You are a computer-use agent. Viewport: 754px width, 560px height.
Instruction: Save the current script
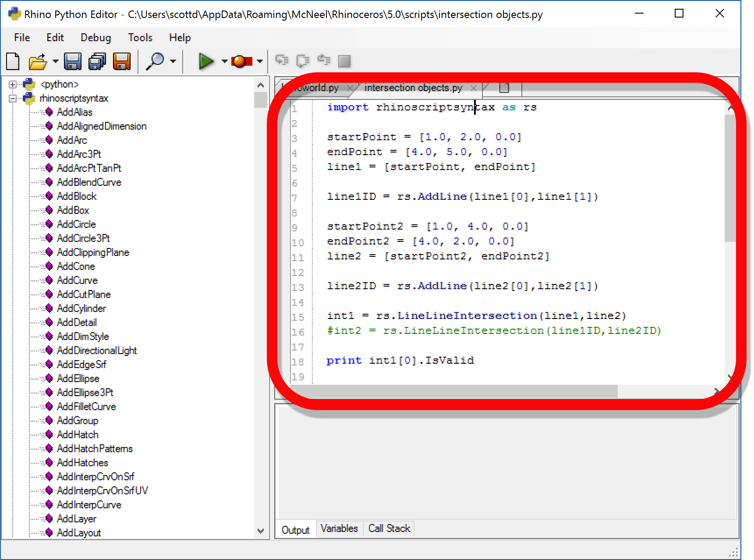pyautogui.click(x=73, y=61)
